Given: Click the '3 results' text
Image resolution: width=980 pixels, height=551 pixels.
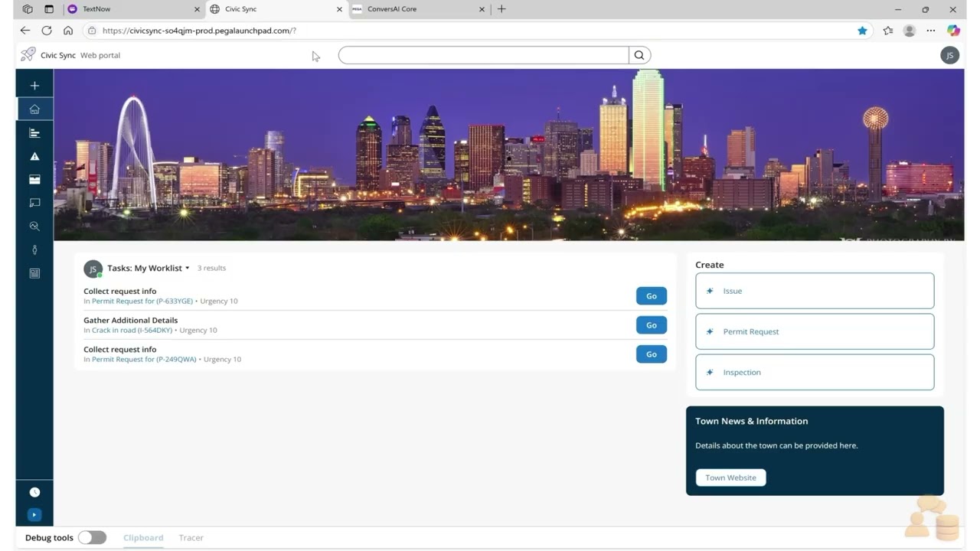Looking at the screenshot, I should click(211, 268).
